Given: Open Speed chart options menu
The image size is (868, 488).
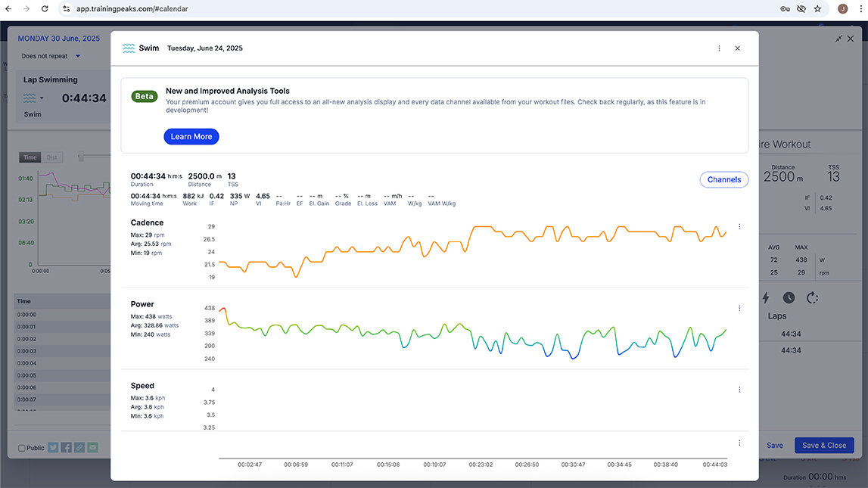Looking at the screenshot, I should [739, 390].
